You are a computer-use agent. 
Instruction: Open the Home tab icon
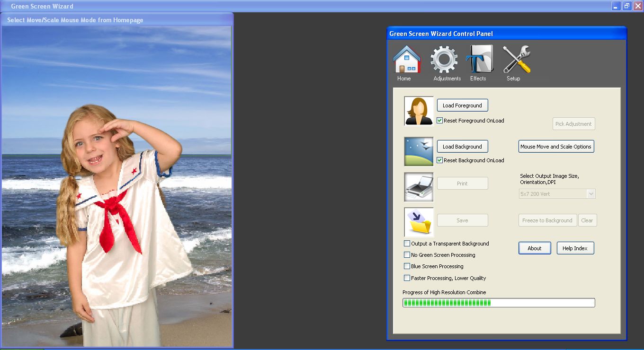tap(407, 60)
